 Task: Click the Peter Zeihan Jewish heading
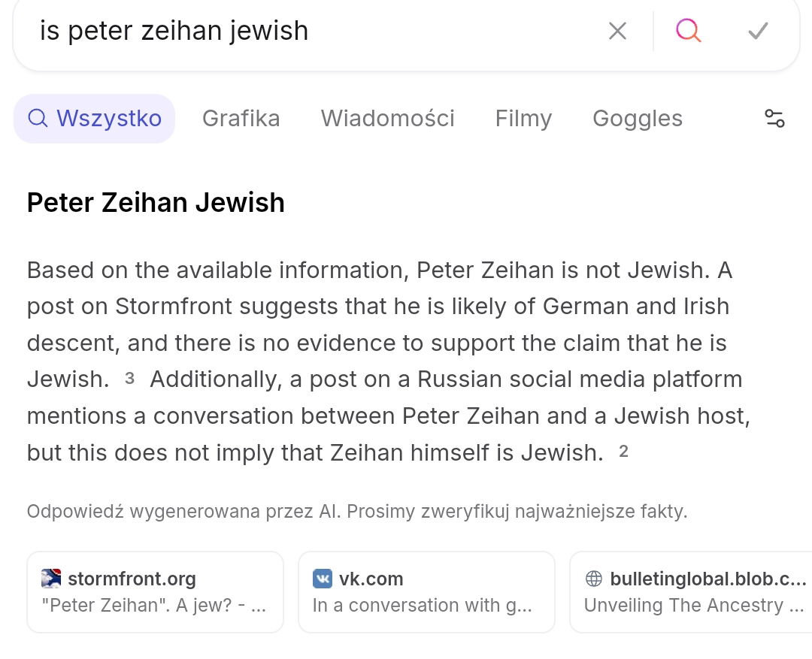pyautogui.click(x=156, y=202)
